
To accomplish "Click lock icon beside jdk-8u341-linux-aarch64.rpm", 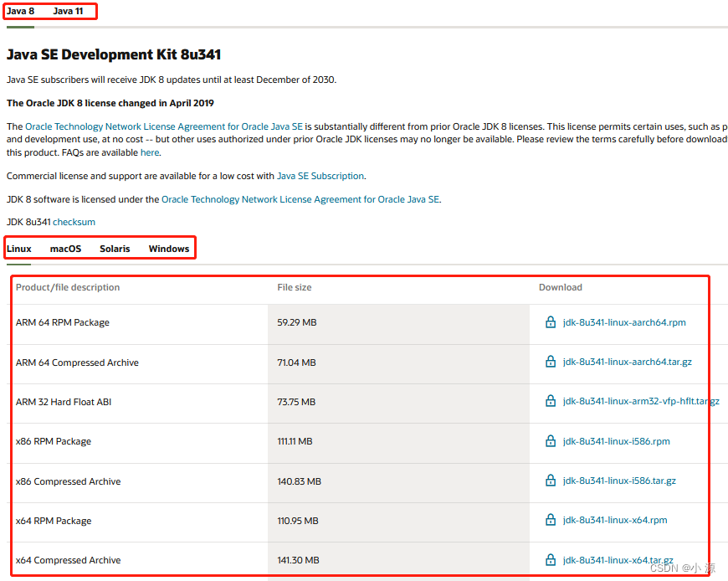I will (x=551, y=322).
